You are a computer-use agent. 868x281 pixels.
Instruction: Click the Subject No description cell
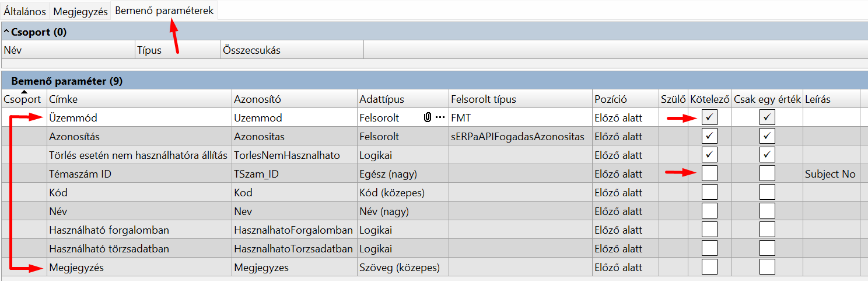(x=830, y=174)
